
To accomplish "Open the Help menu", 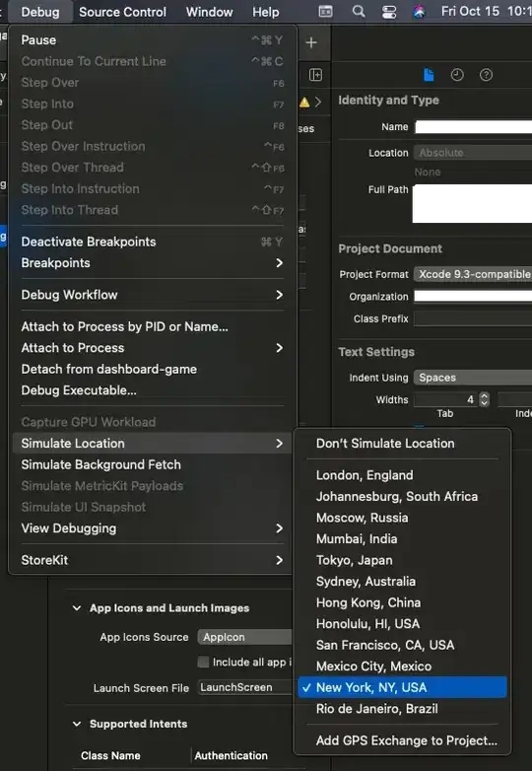I will coord(266,12).
